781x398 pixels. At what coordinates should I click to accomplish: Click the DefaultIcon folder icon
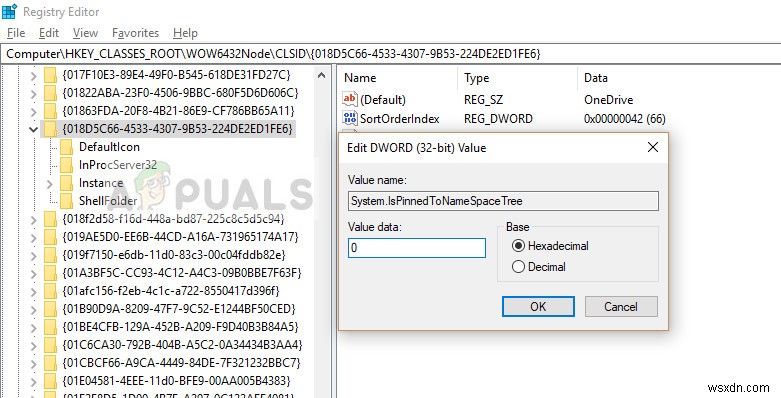[x=66, y=147]
